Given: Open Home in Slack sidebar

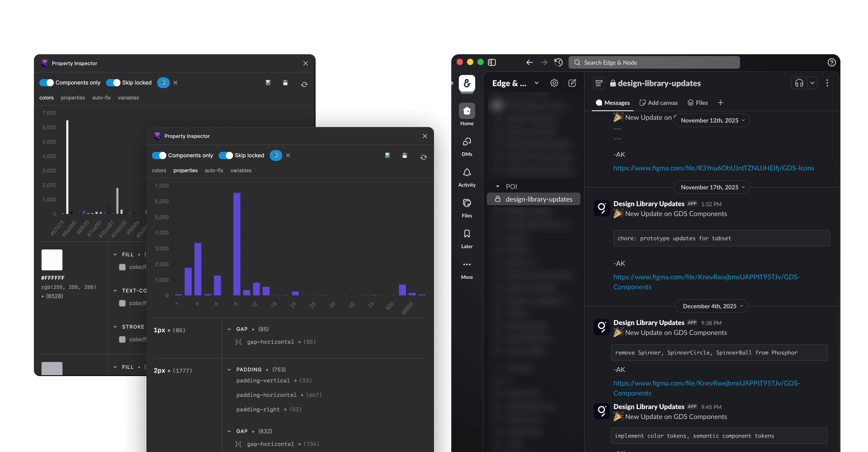Looking at the screenshot, I should pos(467,115).
